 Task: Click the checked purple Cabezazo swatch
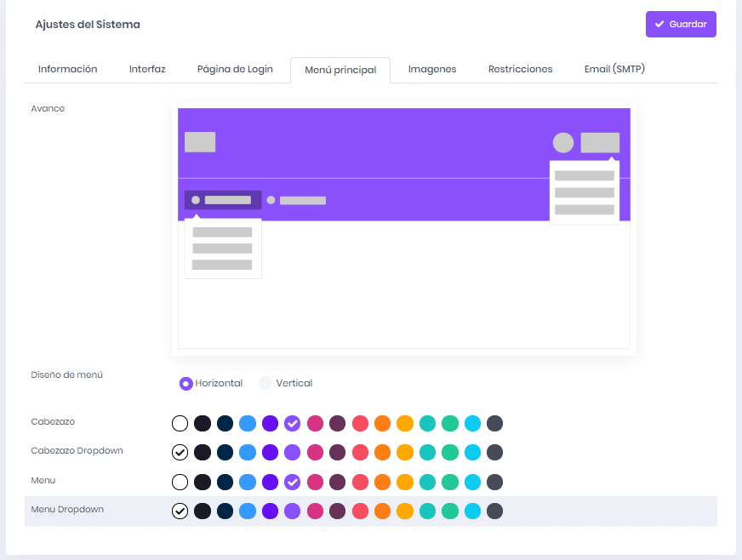[292, 424]
